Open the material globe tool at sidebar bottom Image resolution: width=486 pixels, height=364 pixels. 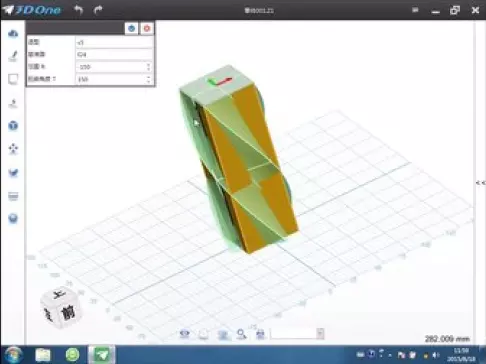pos(13,219)
